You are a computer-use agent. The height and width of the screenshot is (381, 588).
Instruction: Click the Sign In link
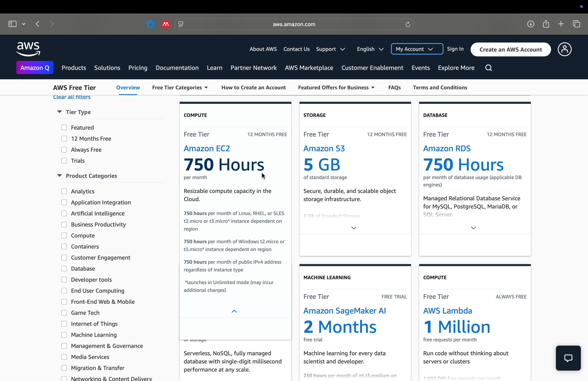click(455, 49)
